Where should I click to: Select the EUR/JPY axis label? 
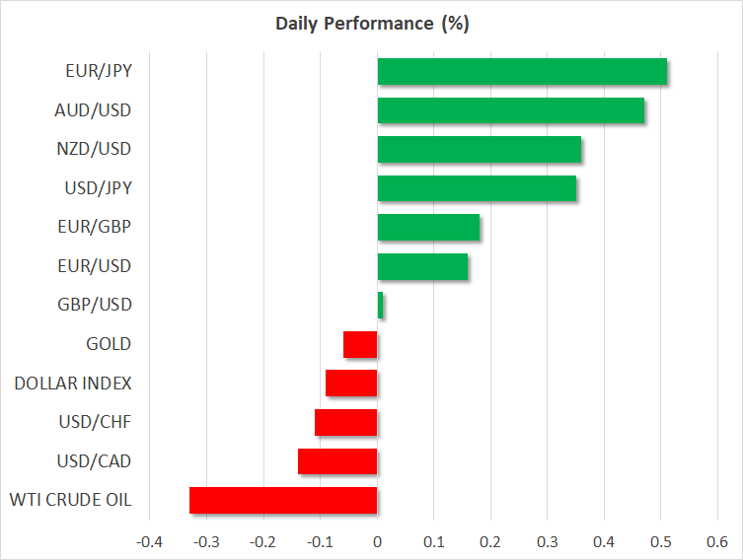click(102, 72)
